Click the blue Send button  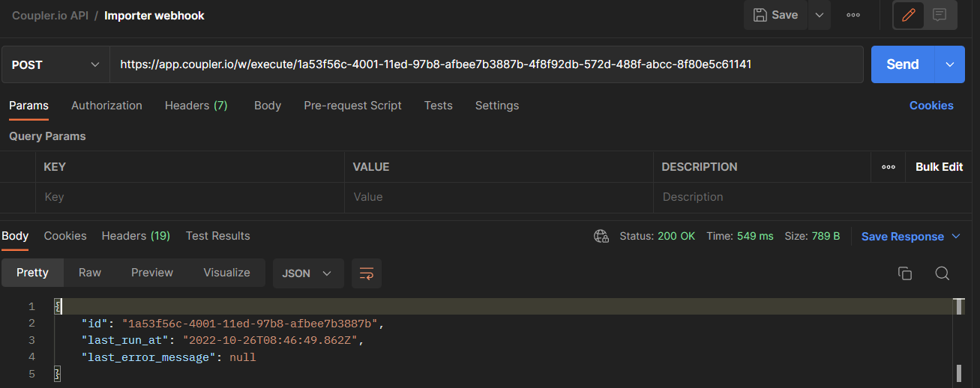click(902, 65)
